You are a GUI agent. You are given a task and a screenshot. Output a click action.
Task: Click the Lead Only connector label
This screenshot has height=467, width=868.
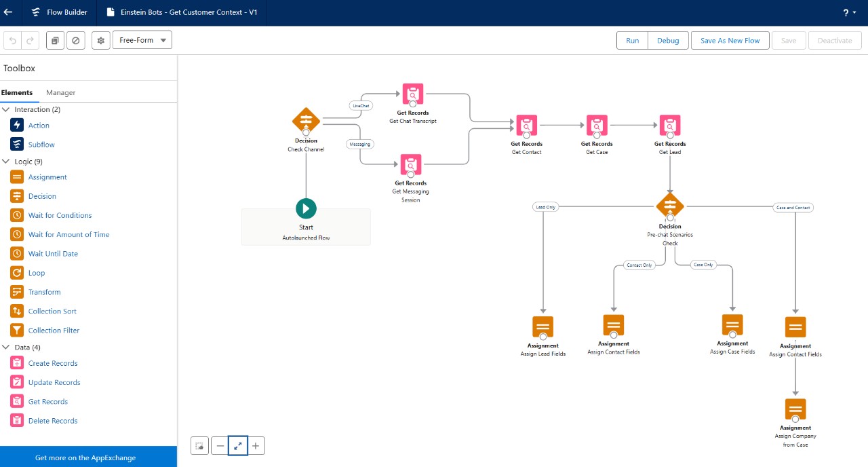coord(545,207)
